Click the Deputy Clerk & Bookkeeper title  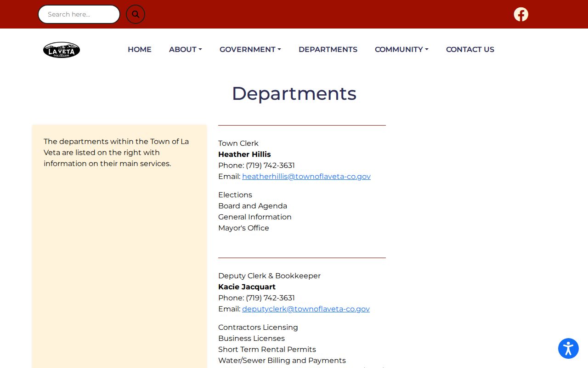[x=269, y=276]
